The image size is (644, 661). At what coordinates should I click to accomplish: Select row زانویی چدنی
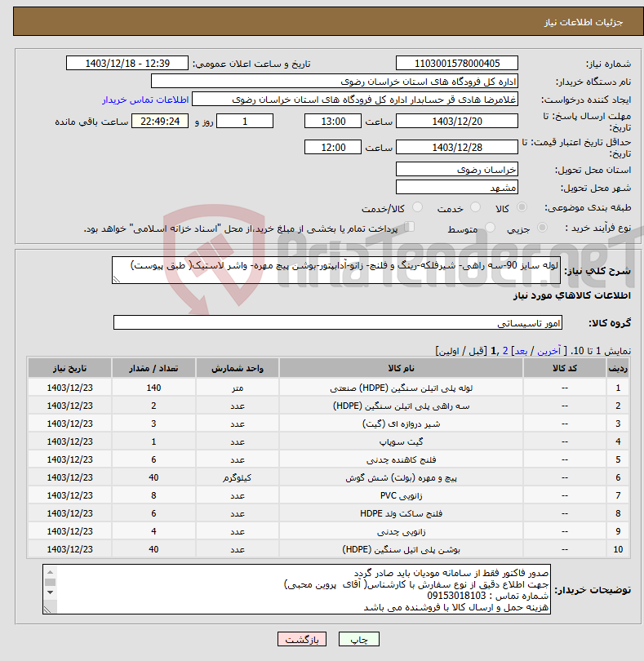[329, 531]
